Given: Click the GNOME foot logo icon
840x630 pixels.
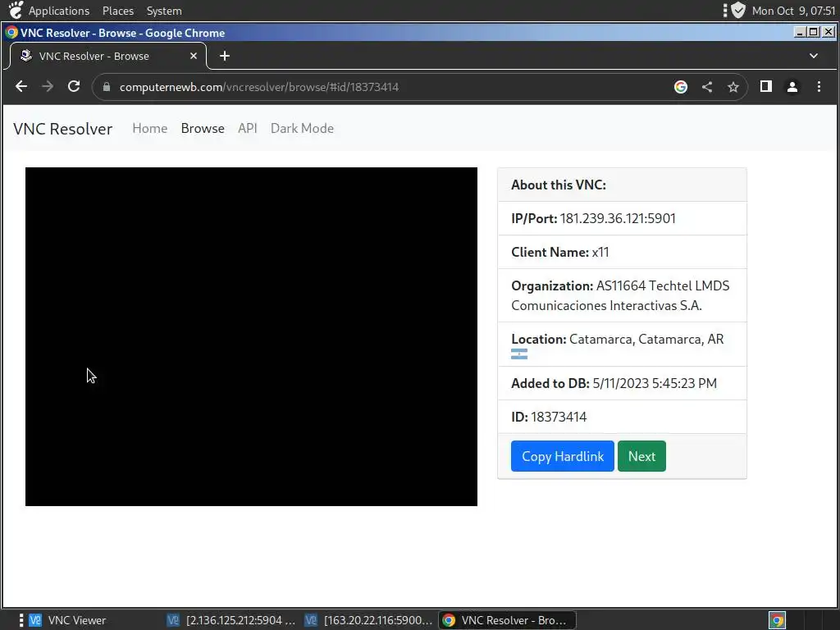Looking at the screenshot, I should [x=16, y=10].
